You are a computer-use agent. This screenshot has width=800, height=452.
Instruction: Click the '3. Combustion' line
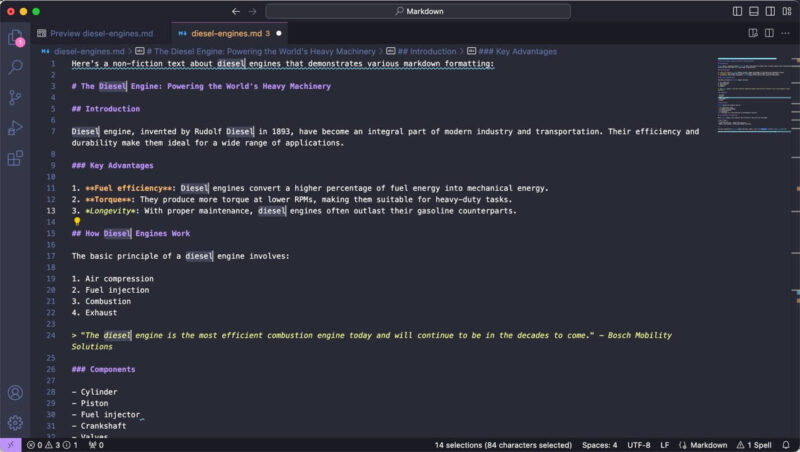[x=101, y=300]
